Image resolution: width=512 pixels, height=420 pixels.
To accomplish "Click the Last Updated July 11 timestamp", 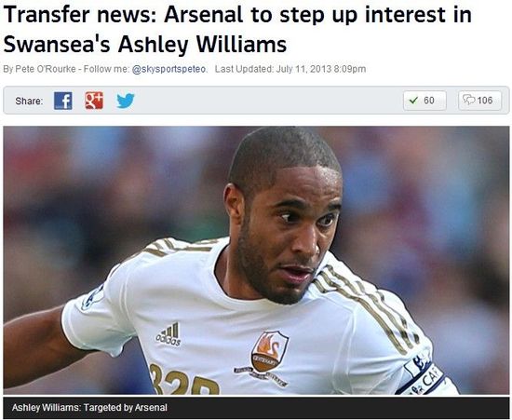I will [x=290, y=69].
